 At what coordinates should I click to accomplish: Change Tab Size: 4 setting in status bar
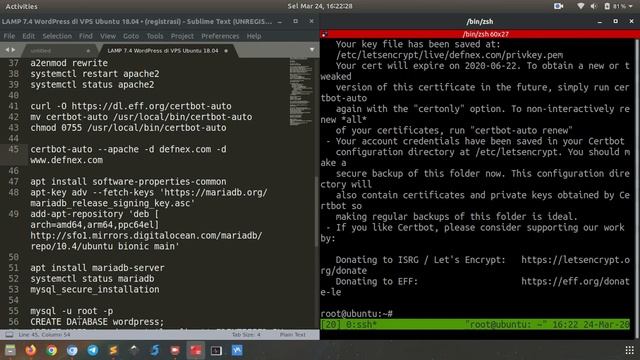[246, 335]
